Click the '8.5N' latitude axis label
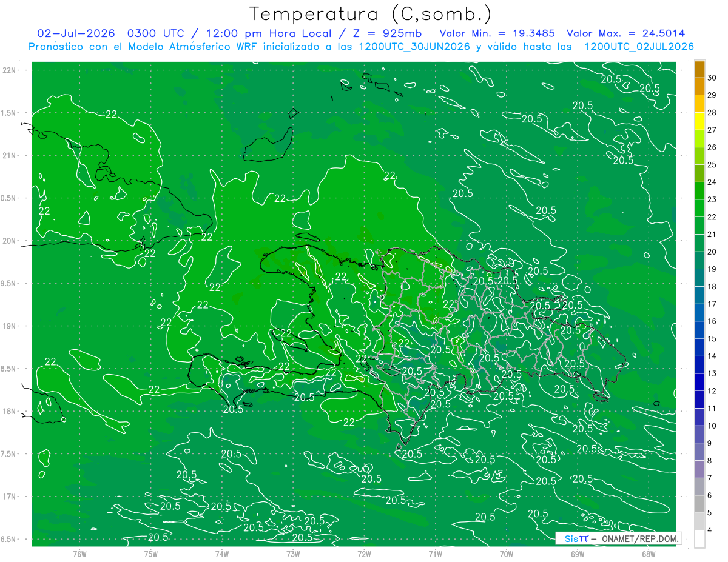Viewport: 728px width, 562px height. click(x=8, y=369)
